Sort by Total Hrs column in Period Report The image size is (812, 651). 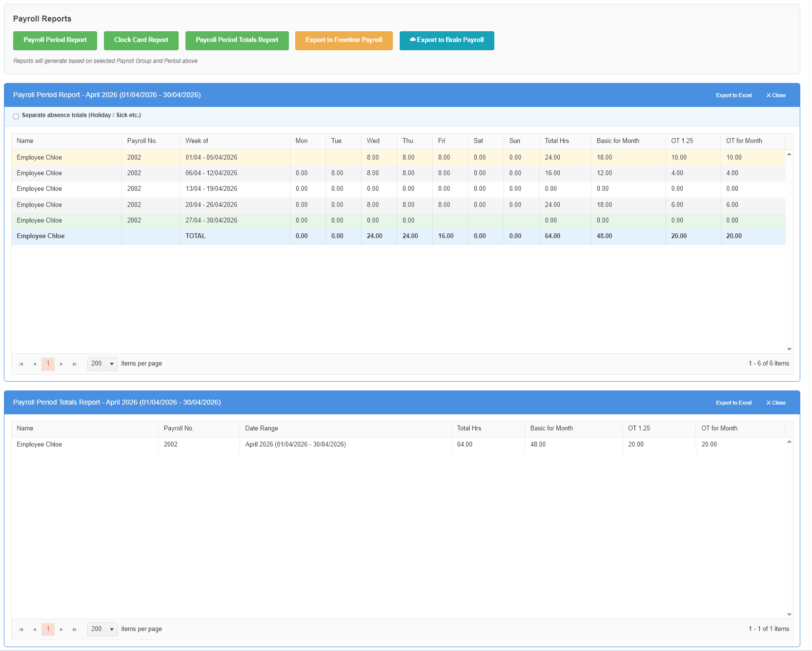(x=557, y=141)
